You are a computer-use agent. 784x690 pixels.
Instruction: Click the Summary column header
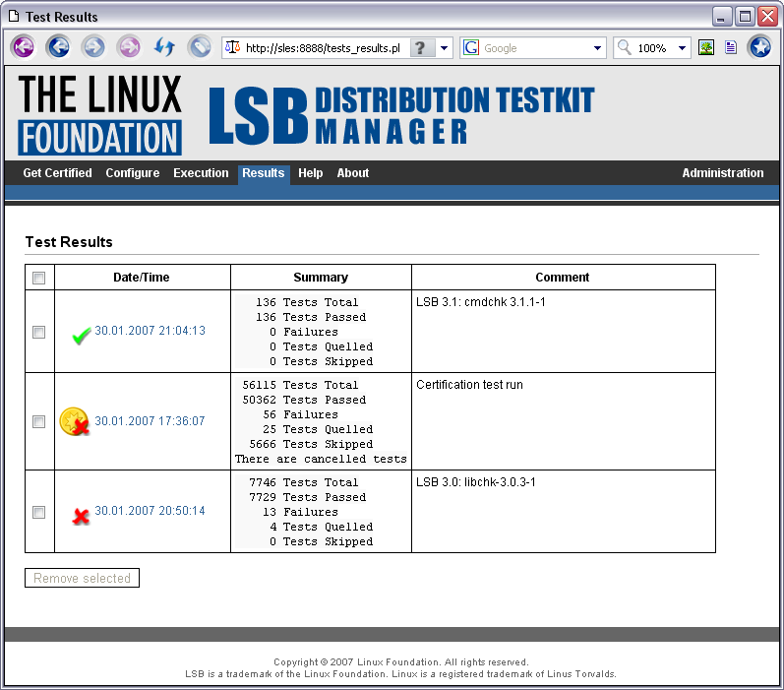(321, 278)
